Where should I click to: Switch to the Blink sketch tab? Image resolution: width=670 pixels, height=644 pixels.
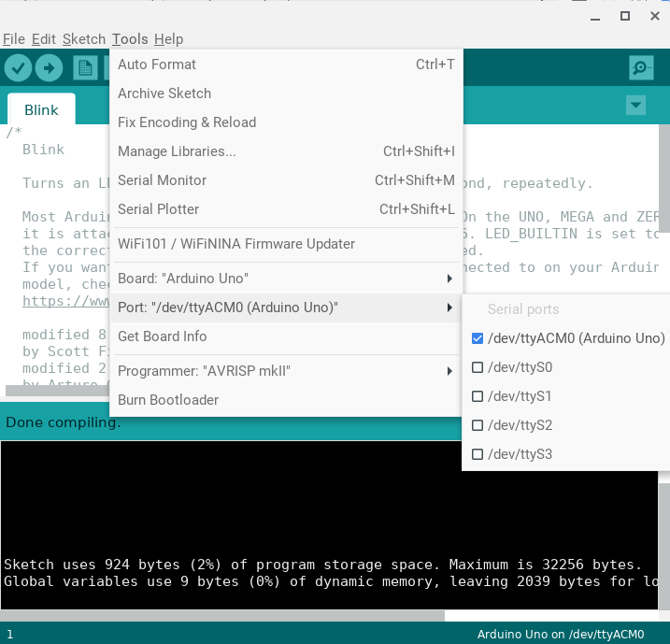[x=41, y=110]
